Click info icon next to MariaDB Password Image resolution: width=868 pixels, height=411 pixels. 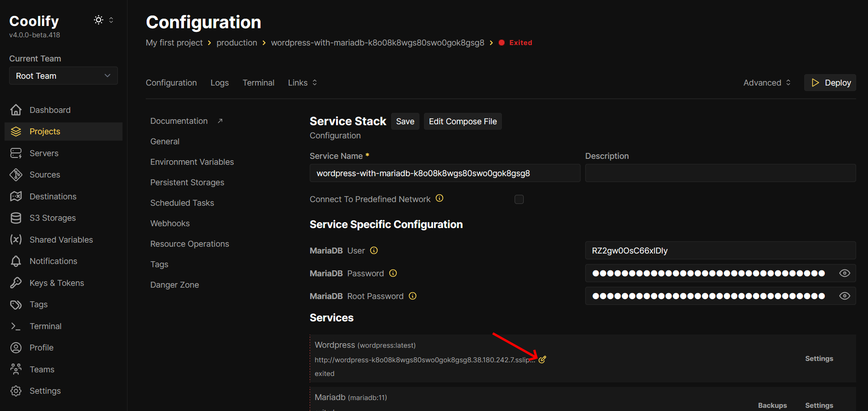(393, 273)
